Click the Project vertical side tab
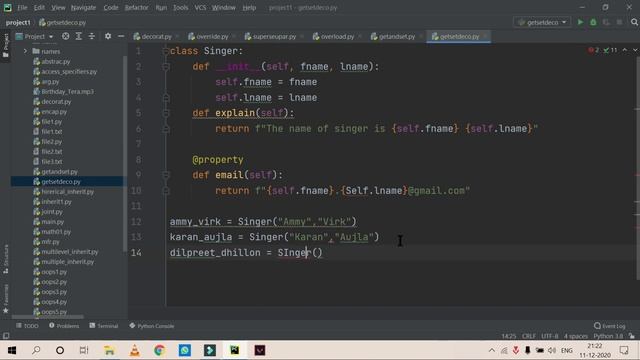 point(6,45)
